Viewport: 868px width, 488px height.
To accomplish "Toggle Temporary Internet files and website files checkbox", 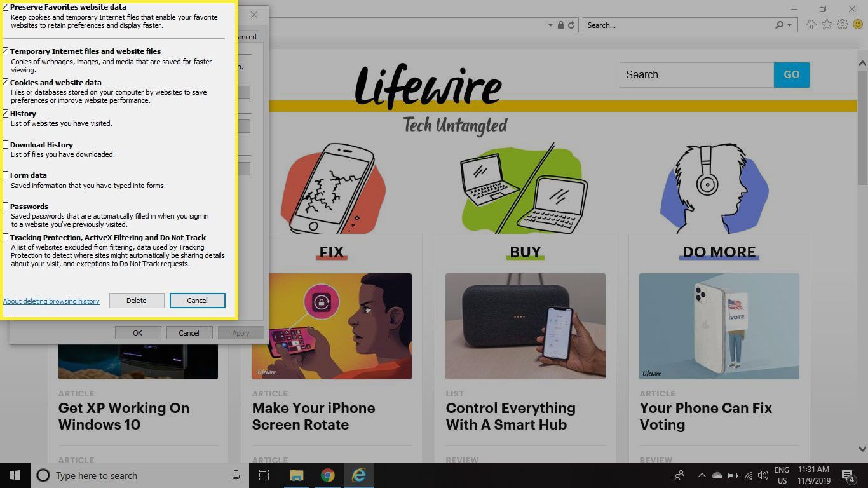I will (x=6, y=51).
